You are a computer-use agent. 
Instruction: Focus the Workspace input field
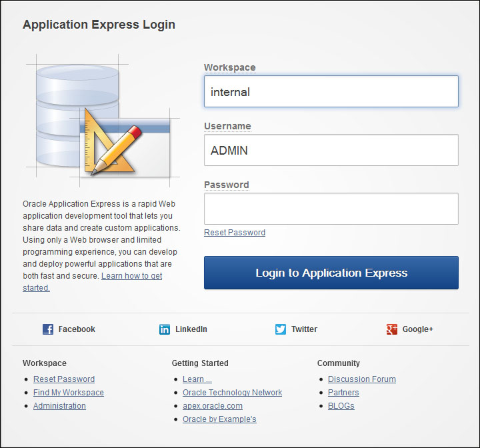click(x=331, y=91)
